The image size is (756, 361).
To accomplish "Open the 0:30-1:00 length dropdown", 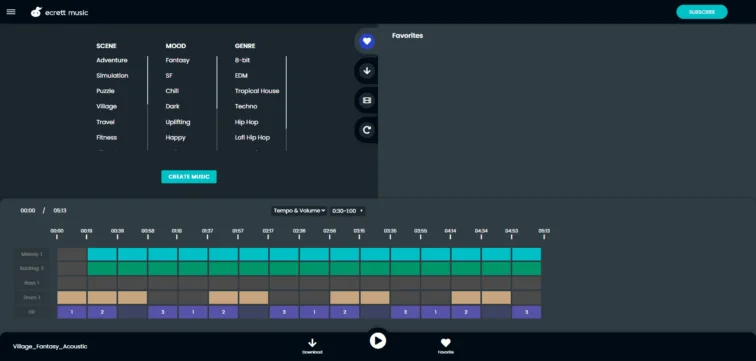I will coord(347,211).
